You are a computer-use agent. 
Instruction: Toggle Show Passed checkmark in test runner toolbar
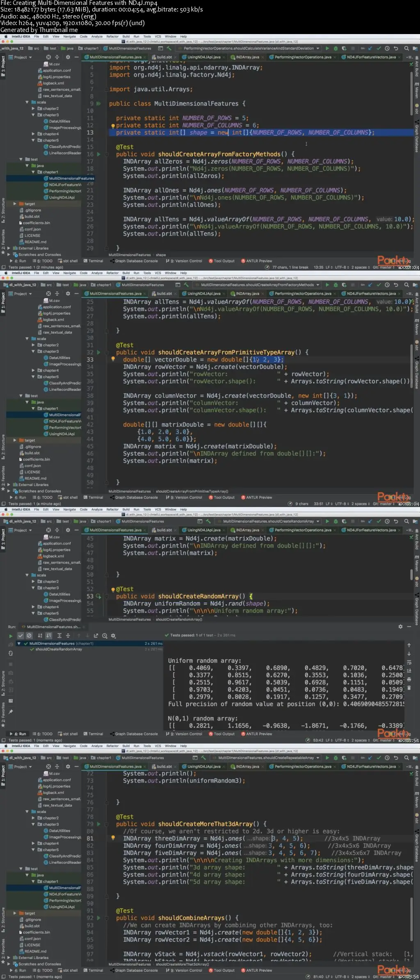[21, 636]
